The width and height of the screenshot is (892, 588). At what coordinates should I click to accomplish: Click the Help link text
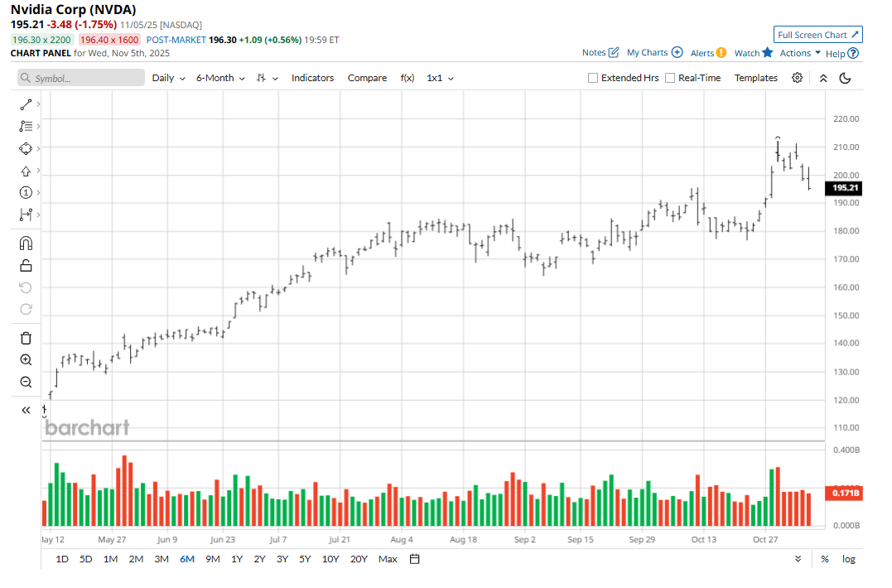point(835,54)
